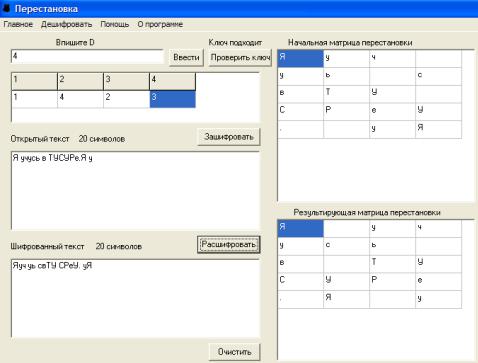
Task: Click the Шифрованный текст label
Action: (47, 247)
